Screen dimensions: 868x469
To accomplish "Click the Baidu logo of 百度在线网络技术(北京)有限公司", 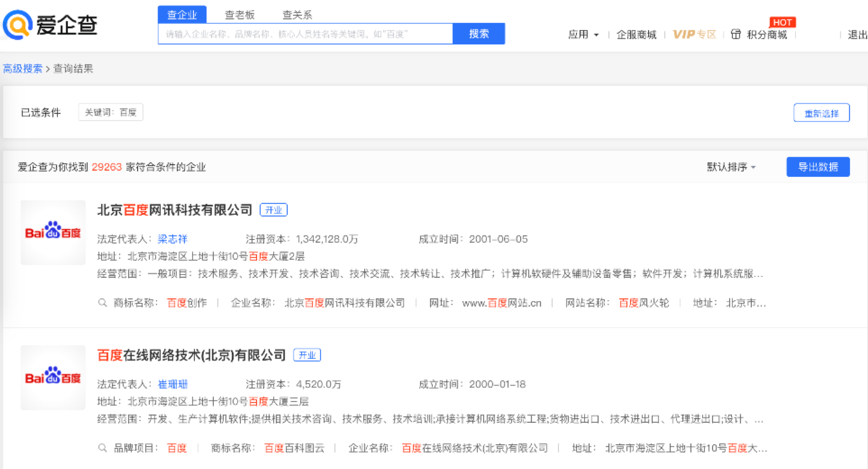I will (53, 377).
